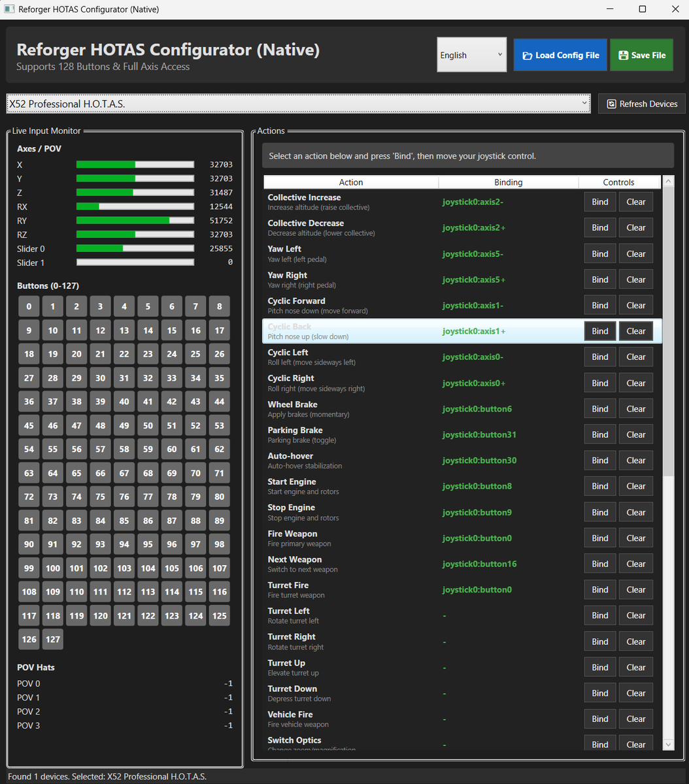Click the Controls column header
This screenshot has height=784, width=689.
(619, 182)
